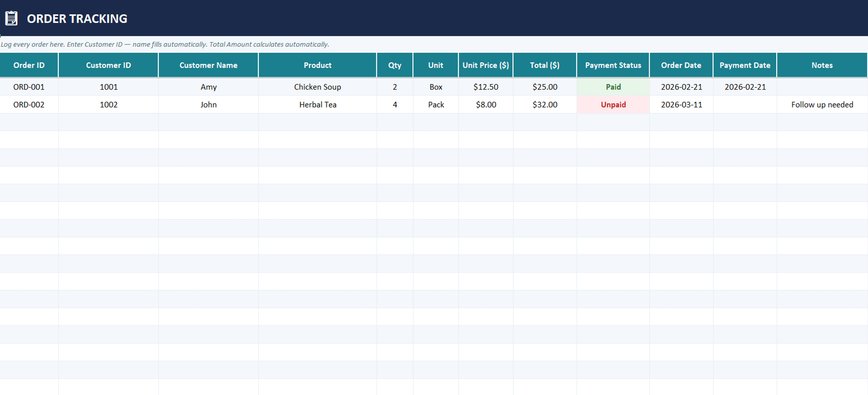Viewport: 868px width, 395px height.
Task: Click the Herbal Tea product cell
Action: [x=318, y=105]
